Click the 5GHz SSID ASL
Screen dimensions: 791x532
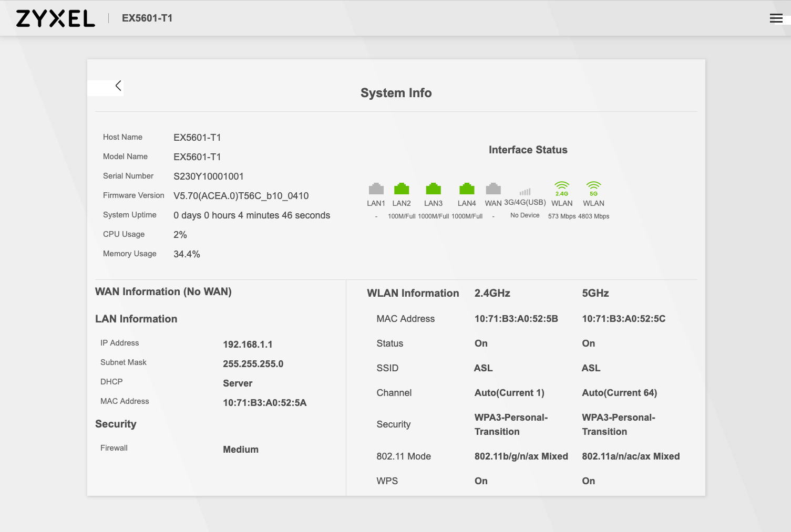coord(591,368)
